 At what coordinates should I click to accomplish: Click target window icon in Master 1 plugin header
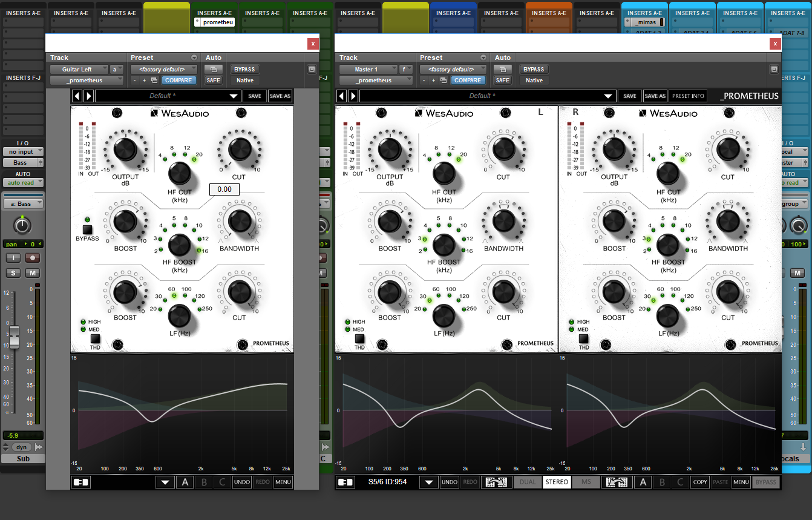(773, 70)
